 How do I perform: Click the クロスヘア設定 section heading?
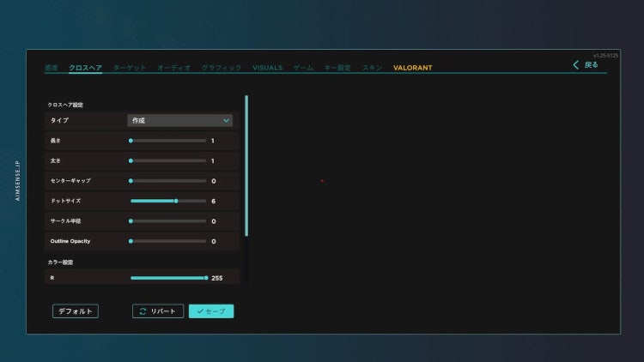coord(65,105)
